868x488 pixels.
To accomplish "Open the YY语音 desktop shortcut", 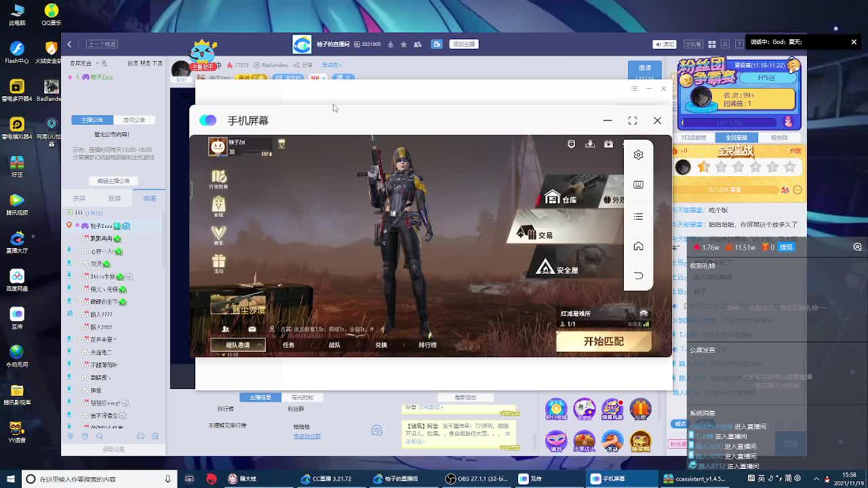I will pyautogui.click(x=17, y=431).
